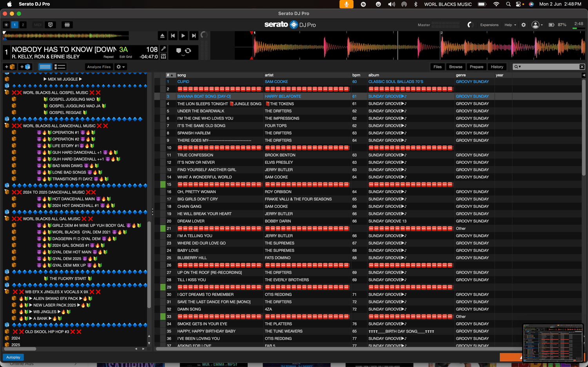Open the deck mixer settings icon
The width and height of the screenshot is (588, 367).
click(x=163, y=56)
